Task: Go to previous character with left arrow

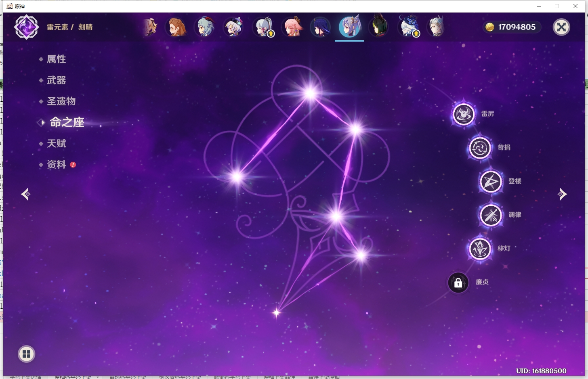Action: click(26, 194)
